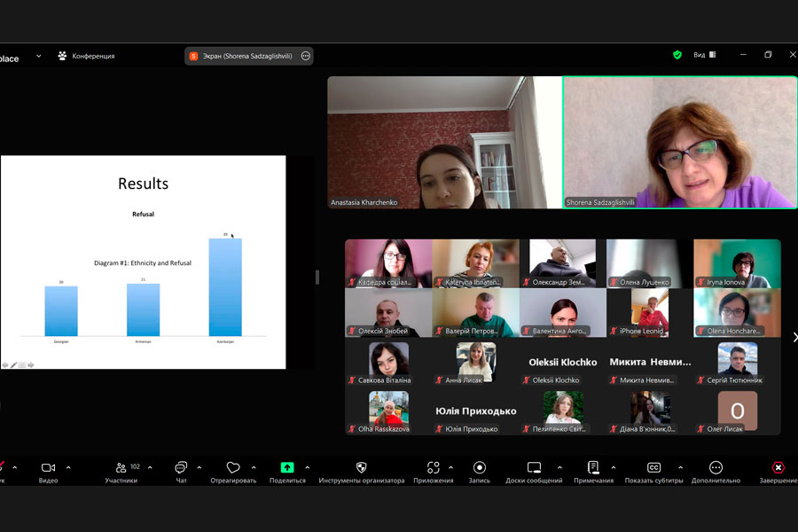This screenshot has height=532, width=798.
Task: Restore the Zoom window size
Action: coord(768,54)
